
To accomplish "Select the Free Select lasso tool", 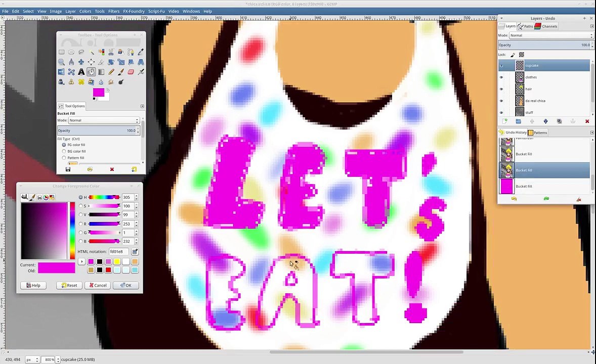I will tap(81, 52).
